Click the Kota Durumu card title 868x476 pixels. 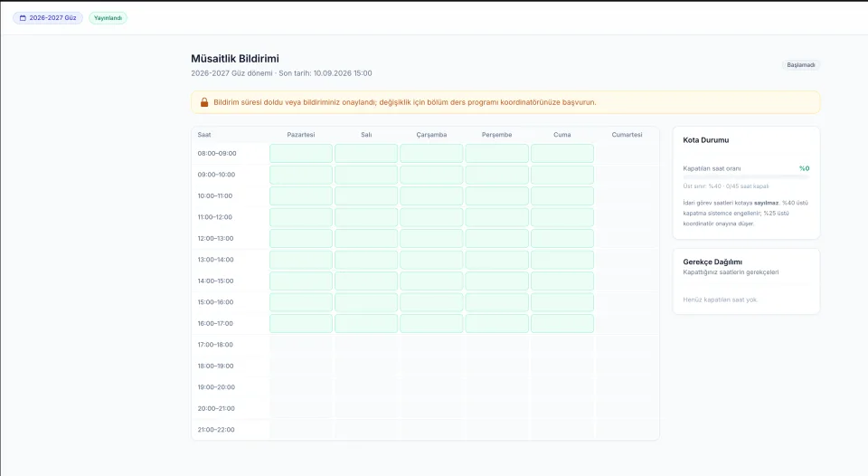pyautogui.click(x=706, y=140)
